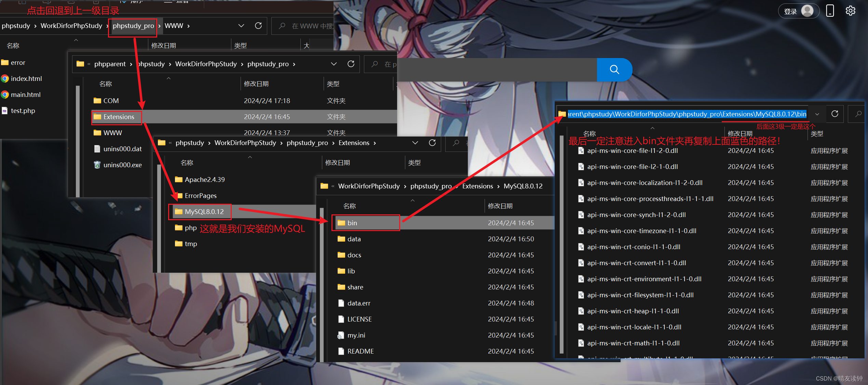The image size is (868, 385).
Task: Select the Extensions folder row
Action: [x=245, y=117]
